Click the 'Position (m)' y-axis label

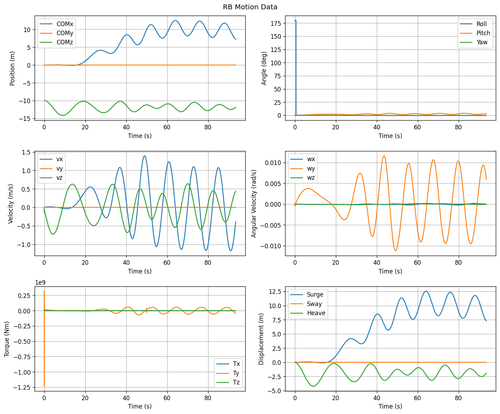pos(13,68)
